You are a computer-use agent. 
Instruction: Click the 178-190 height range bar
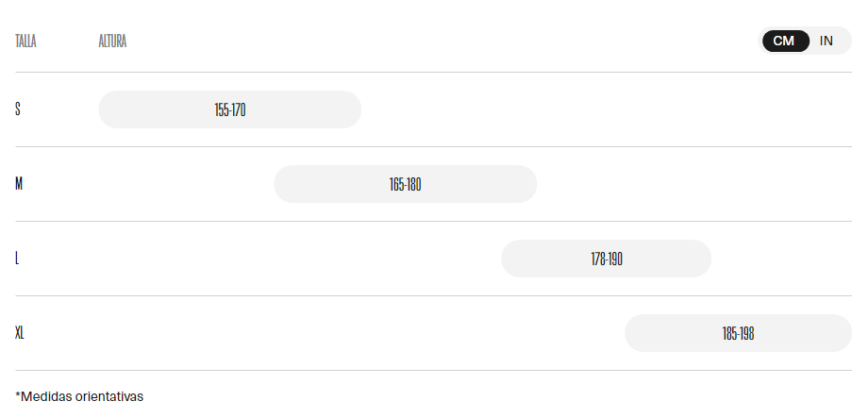click(606, 259)
